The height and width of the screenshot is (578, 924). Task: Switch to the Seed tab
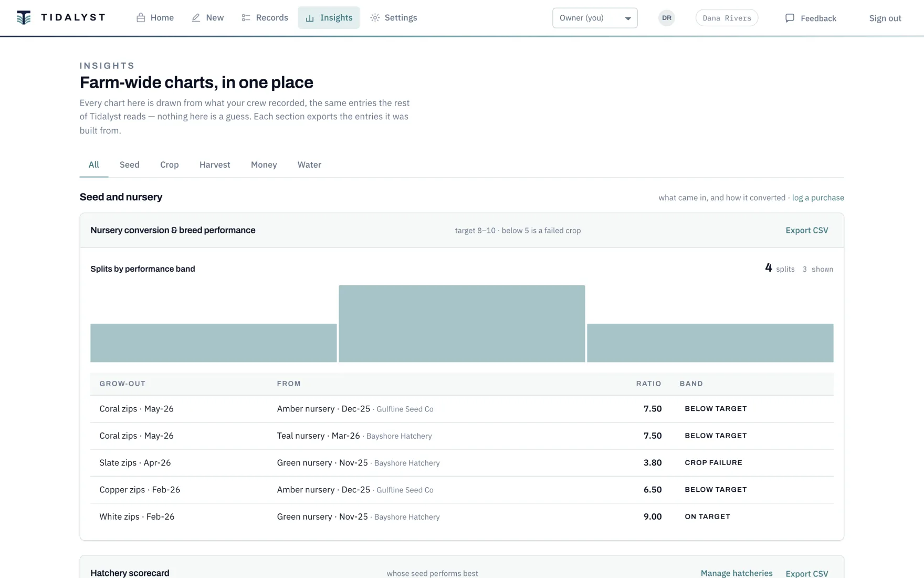(x=130, y=165)
